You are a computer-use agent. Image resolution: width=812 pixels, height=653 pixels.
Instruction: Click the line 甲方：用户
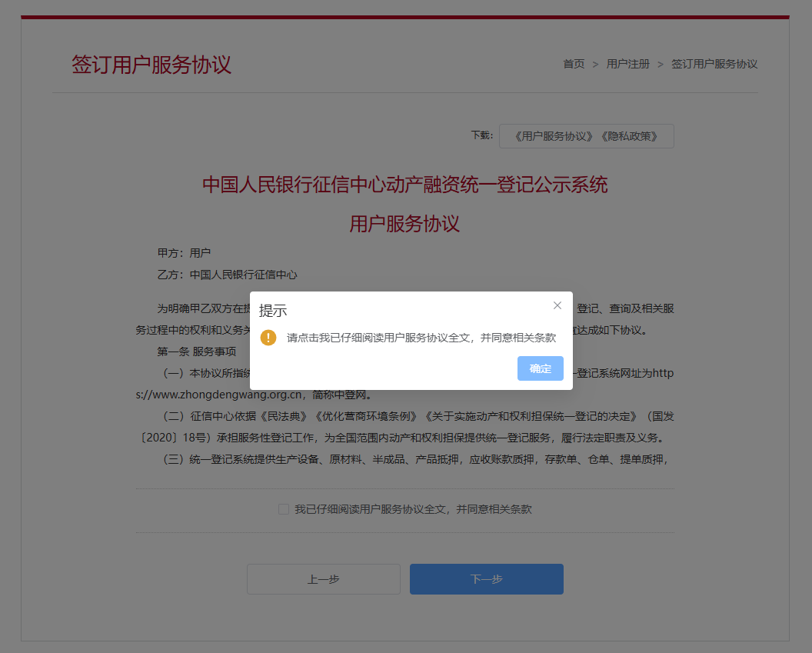184,253
